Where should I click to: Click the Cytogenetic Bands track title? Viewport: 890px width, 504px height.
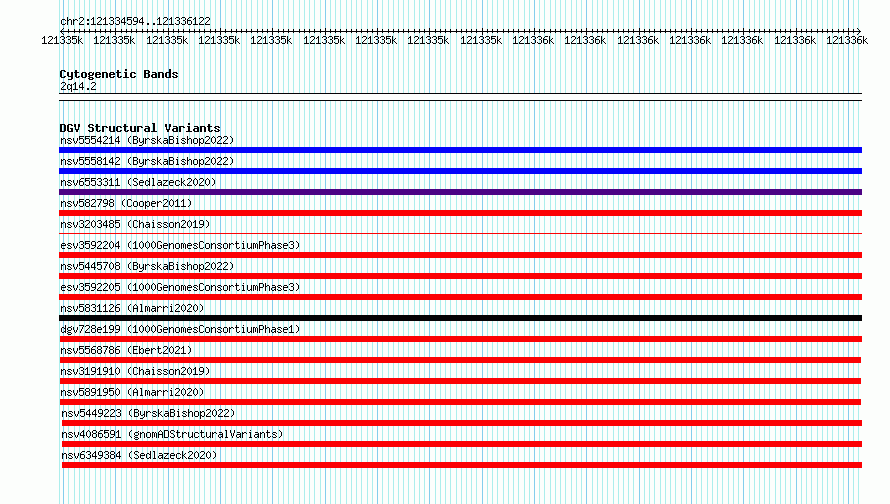click(x=119, y=74)
